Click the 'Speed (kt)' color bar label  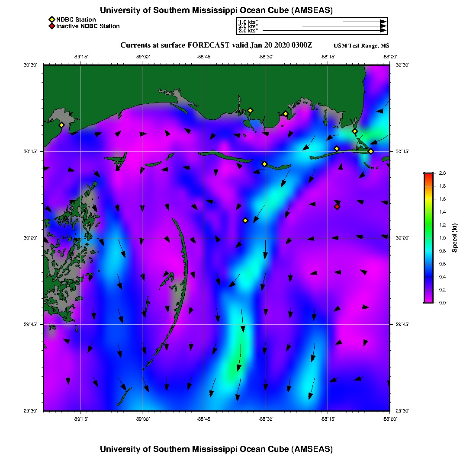455,238
